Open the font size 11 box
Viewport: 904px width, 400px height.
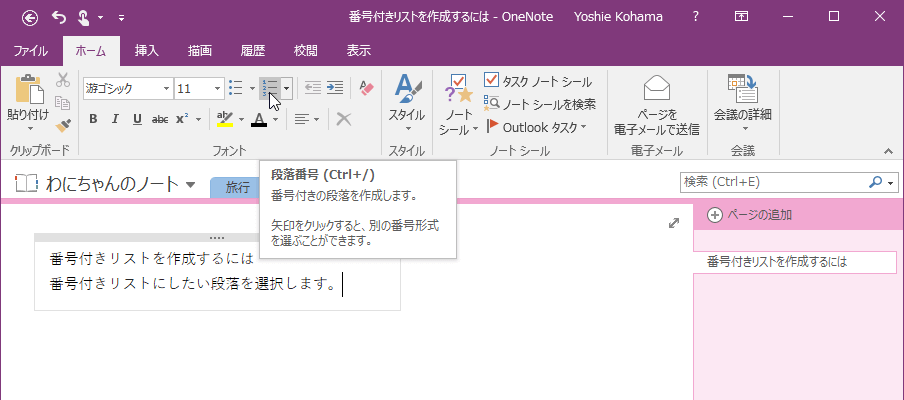pos(199,88)
